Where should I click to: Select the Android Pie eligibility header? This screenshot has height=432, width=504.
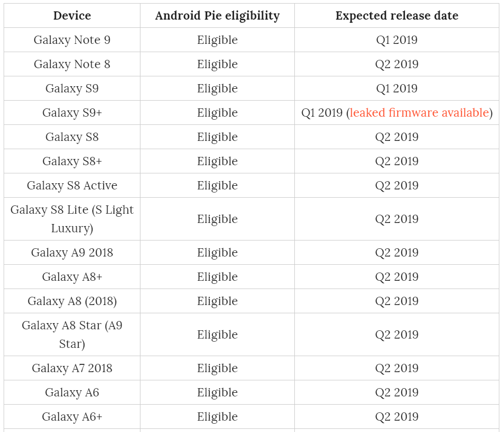[x=217, y=15]
